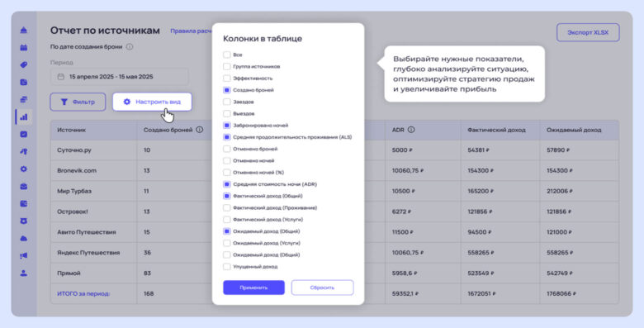Open the gear settings sidebar icon
The height and width of the screenshot is (328, 644).
pos(24,169)
